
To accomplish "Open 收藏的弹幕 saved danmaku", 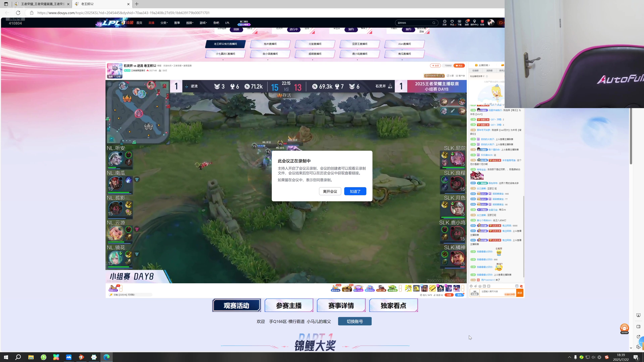I will (509, 295).
